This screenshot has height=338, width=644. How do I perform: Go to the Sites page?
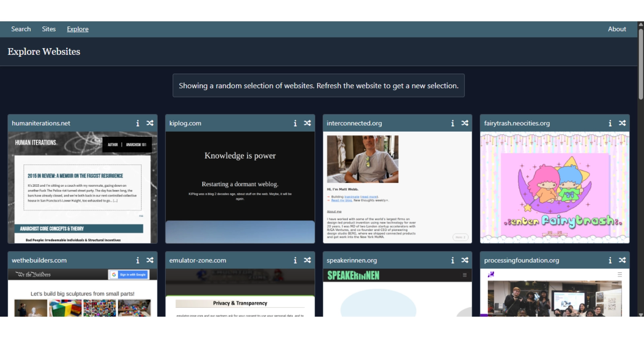coord(49,29)
